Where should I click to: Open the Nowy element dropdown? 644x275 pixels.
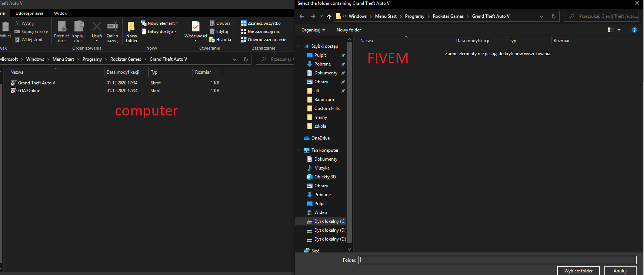pos(160,23)
